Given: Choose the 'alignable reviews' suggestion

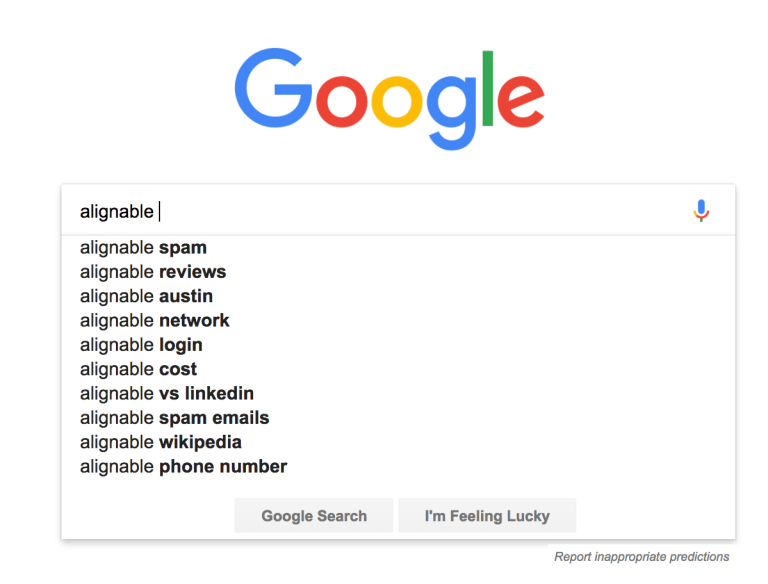Looking at the screenshot, I should [x=153, y=272].
